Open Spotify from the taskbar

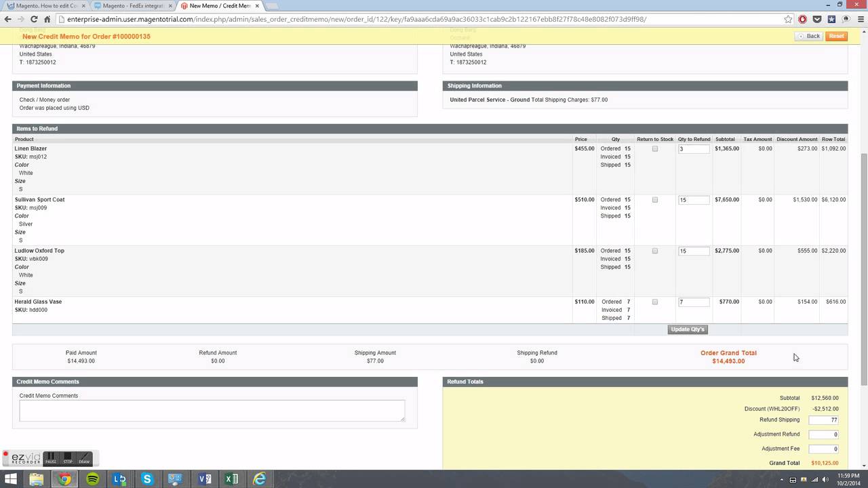pos(92,479)
